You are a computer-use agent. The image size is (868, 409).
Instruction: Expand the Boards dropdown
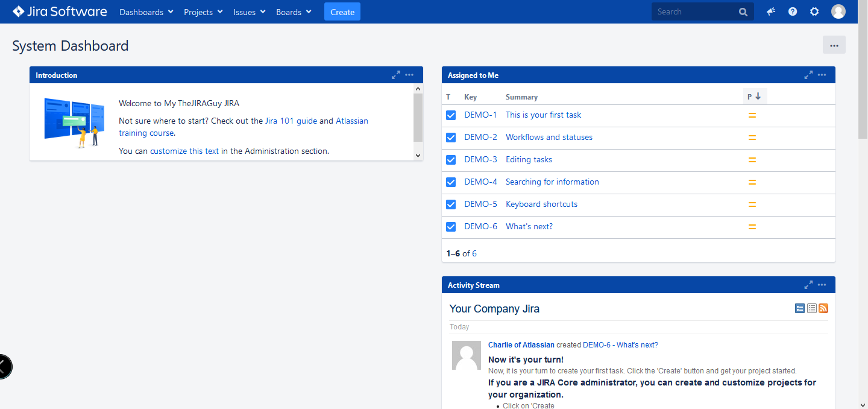tap(294, 11)
